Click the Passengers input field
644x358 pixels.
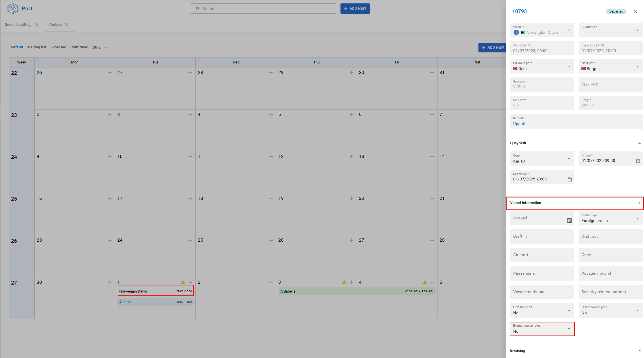pyautogui.click(x=542, y=273)
